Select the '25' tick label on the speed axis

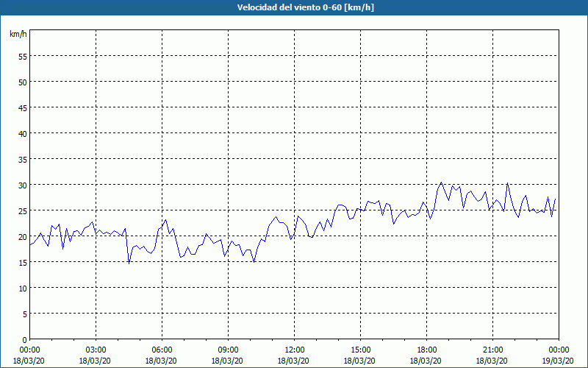(x=23, y=210)
